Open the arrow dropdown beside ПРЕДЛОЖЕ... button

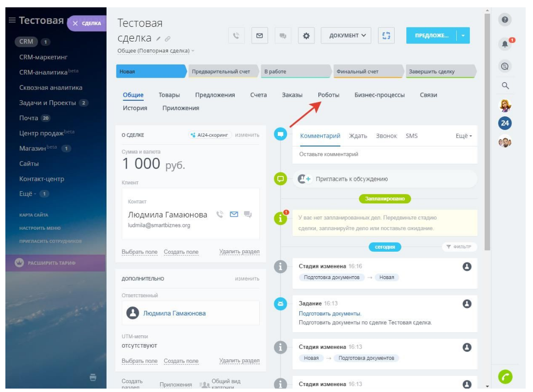point(463,35)
